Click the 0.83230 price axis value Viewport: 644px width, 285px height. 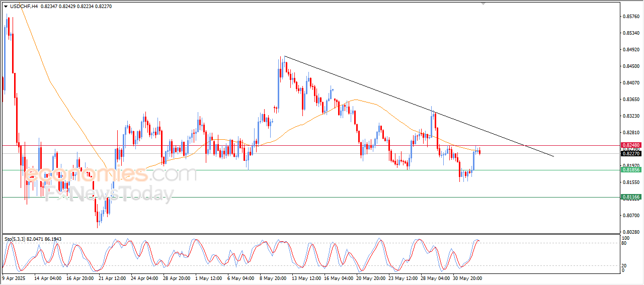tap(631, 116)
